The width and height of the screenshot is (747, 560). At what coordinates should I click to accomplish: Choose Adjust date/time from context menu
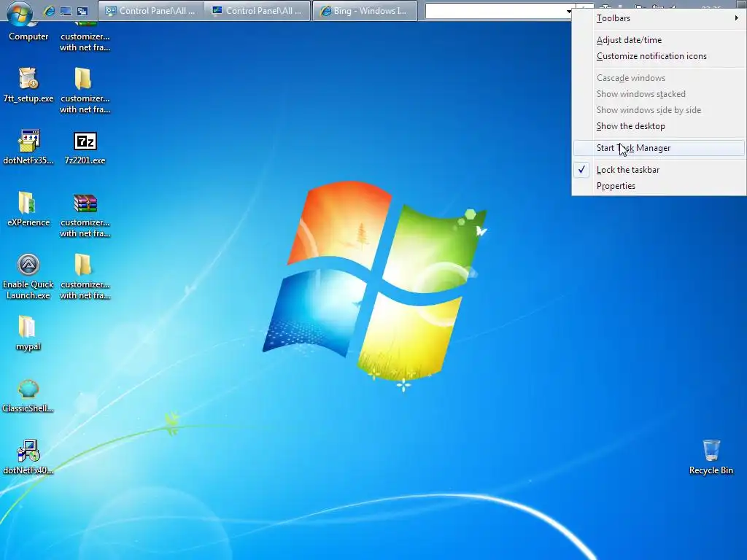coord(659,40)
